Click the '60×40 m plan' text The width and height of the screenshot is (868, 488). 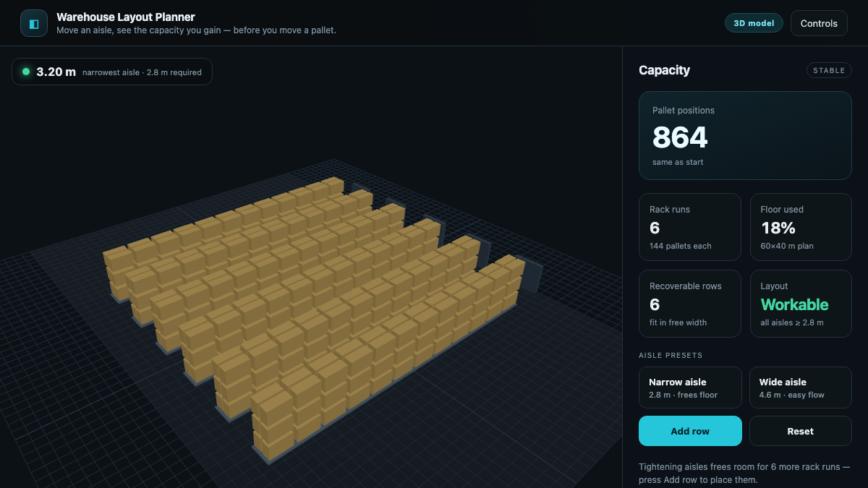point(787,246)
